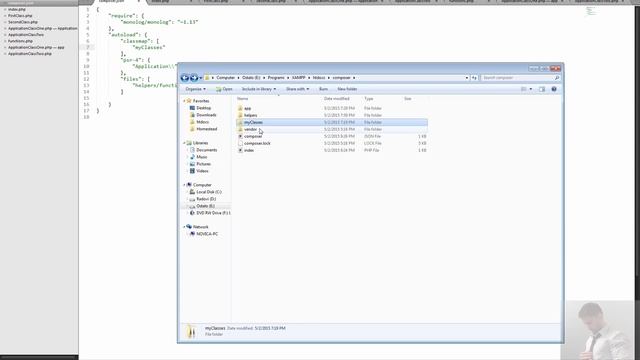Refresh the folder from the address bar
The width and height of the screenshot is (640, 360).
coord(474,78)
